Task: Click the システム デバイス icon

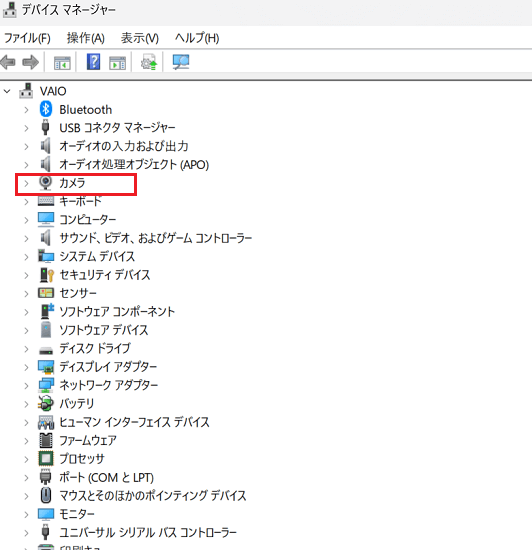Action: tap(46, 256)
